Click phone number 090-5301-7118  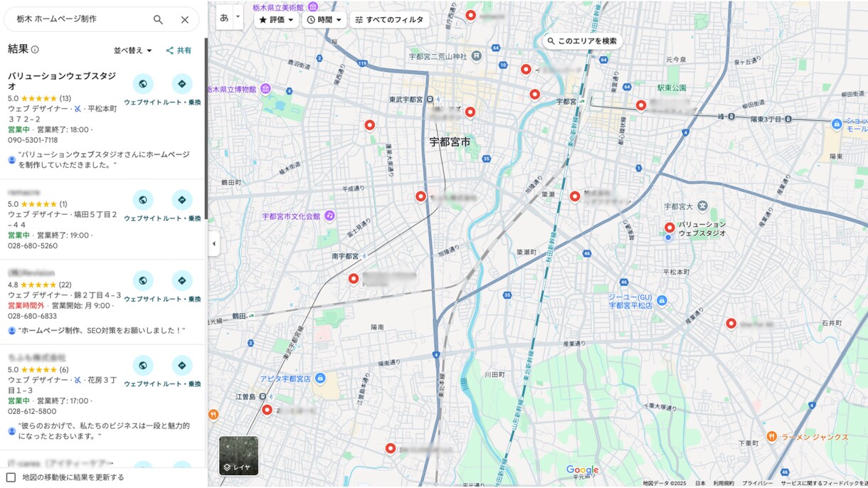pyautogui.click(x=33, y=140)
